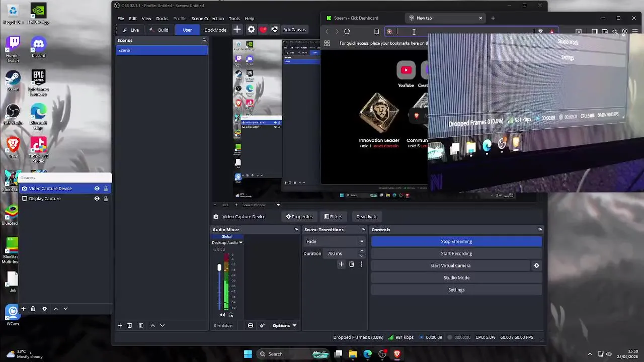Click the Start Recording button
The height and width of the screenshot is (362, 644).
pyautogui.click(x=456, y=253)
